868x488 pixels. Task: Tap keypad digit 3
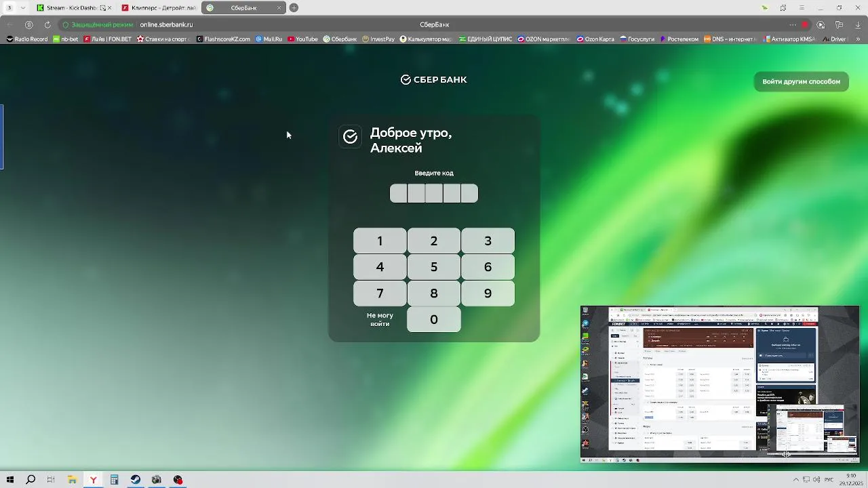(x=488, y=241)
